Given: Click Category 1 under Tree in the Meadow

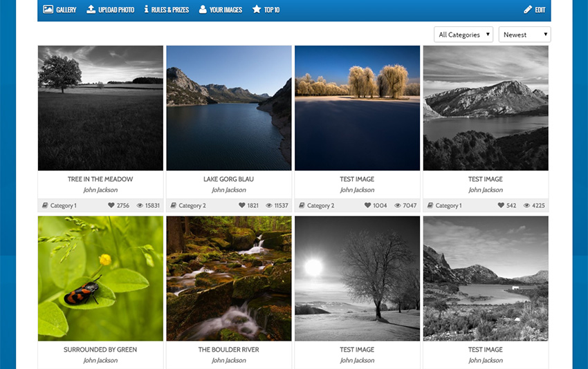Looking at the screenshot, I should 64,205.
